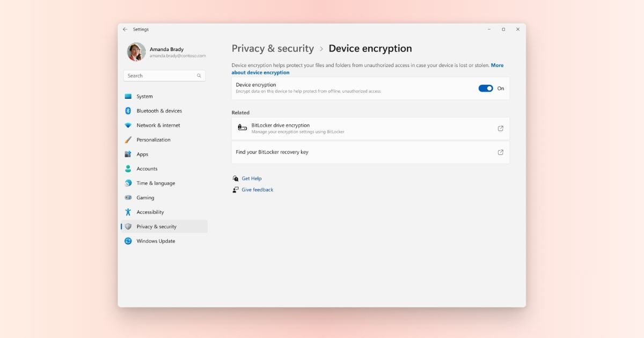644x338 pixels.
Task: Click the Accounts person icon
Action: [128, 168]
